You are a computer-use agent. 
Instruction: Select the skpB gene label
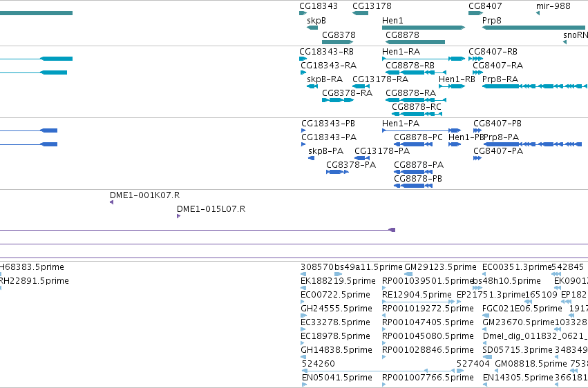click(316, 21)
